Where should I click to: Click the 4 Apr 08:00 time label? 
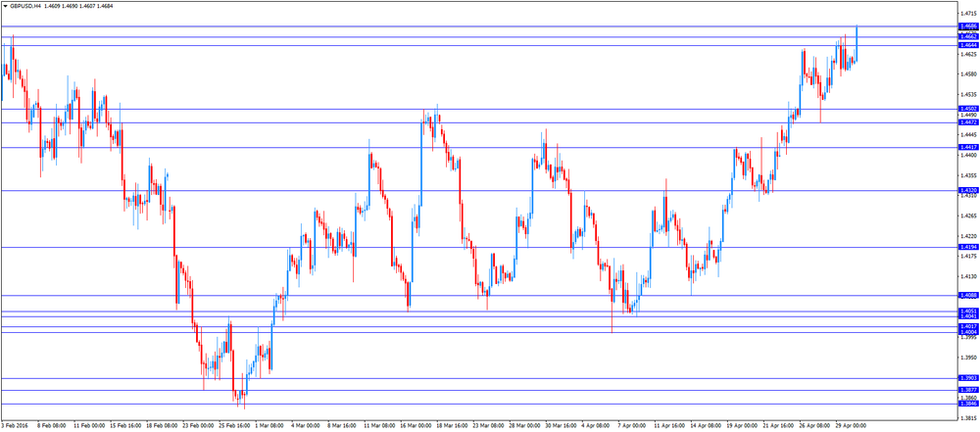click(x=596, y=426)
